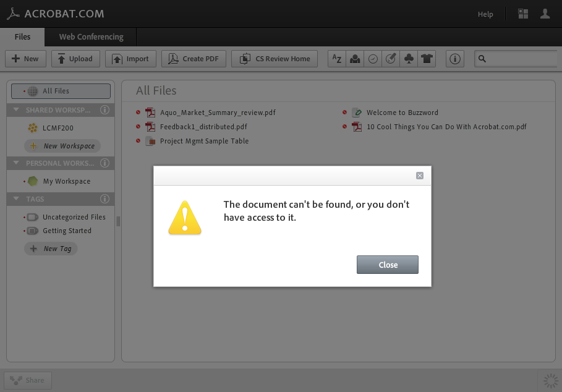Image resolution: width=562 pixels, height=392 pixels.
Task: Dismiss the error with Close button
Action: click(x=388, y=265)
